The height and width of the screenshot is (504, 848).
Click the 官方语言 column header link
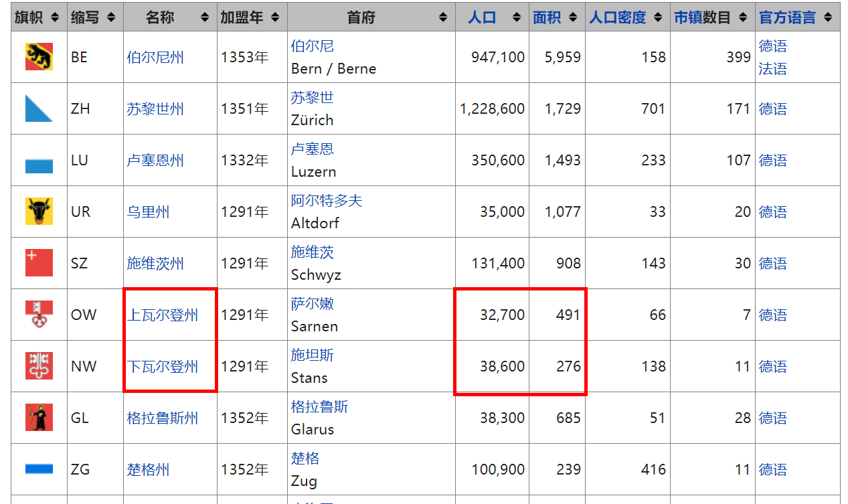pyautogui.click(x=787, y=17)
